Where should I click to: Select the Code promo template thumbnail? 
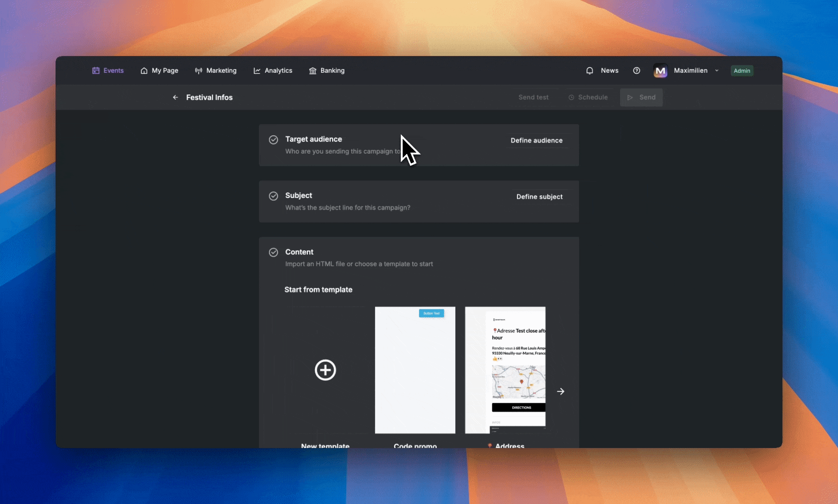[415, 370]
